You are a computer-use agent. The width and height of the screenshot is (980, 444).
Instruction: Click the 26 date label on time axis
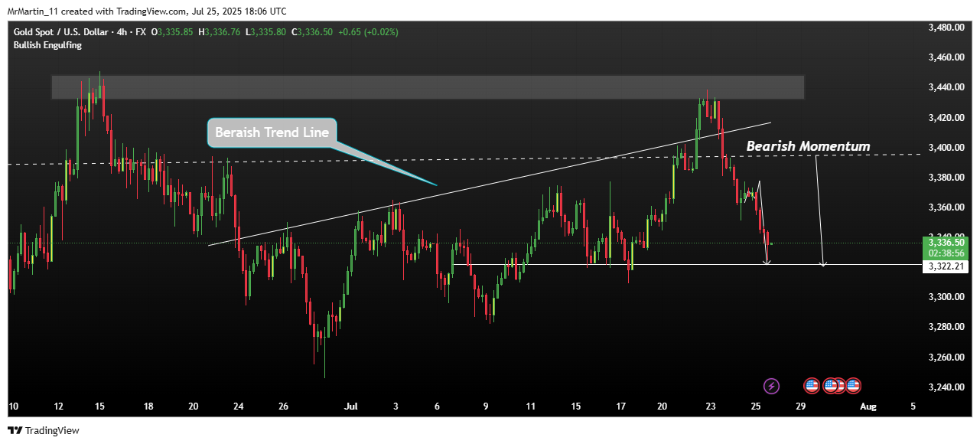pyautogui.click(x=283, y=406)
